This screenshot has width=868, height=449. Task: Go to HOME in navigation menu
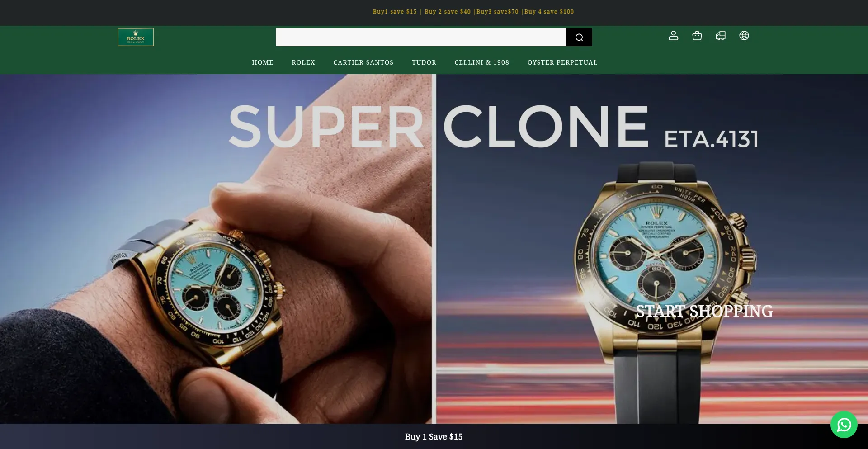(263, 62)
